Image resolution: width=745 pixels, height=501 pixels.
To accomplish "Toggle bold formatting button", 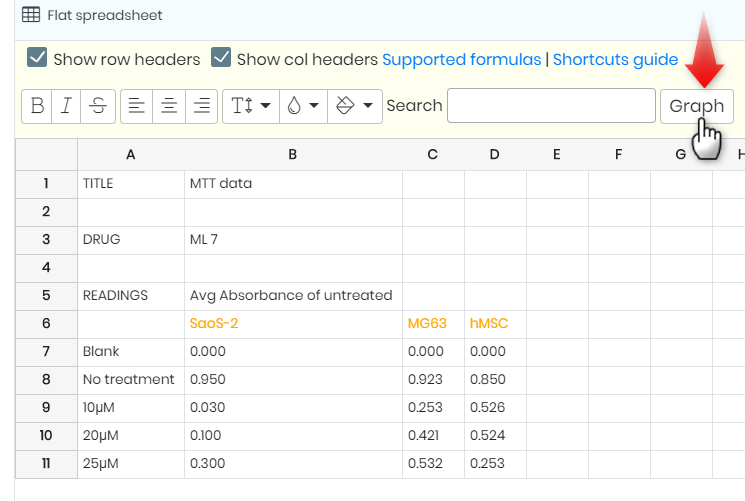I will pos(37,106).
